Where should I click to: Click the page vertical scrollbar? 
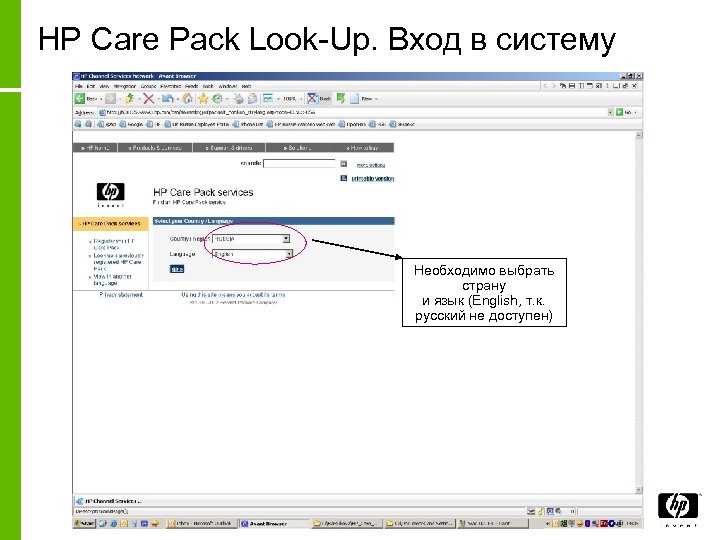638,312
